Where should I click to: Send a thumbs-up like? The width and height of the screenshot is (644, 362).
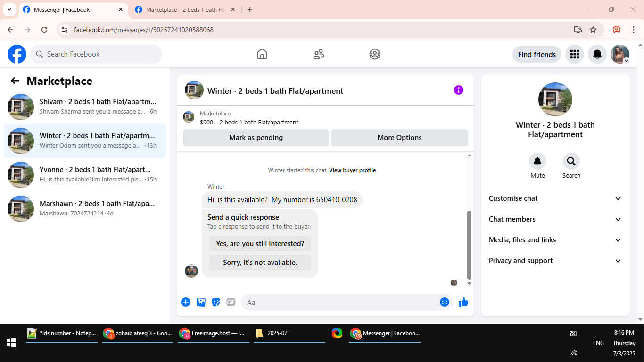coord(463,302)
